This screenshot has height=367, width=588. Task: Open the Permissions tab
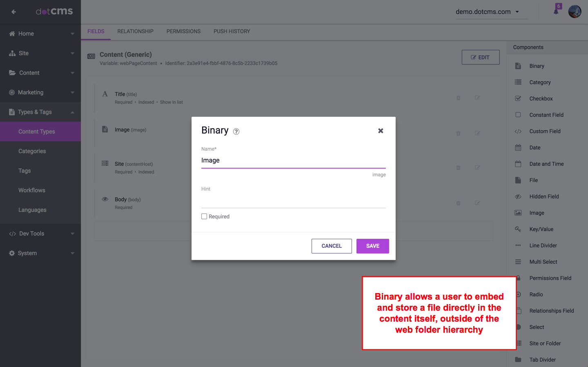coord(183,31)
